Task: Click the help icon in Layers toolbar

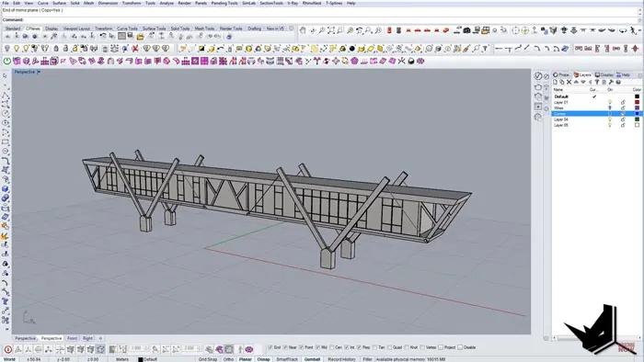Action: pyautogui.click(x=617, y=82)
